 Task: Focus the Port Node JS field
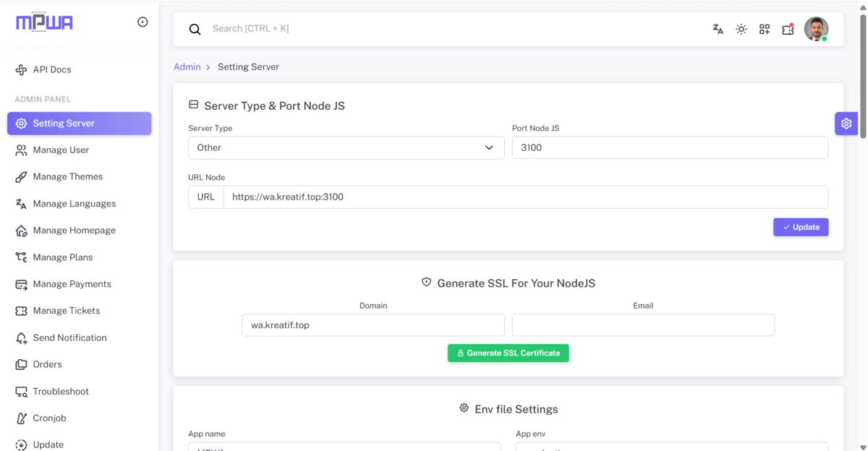(x=670, y=147)
